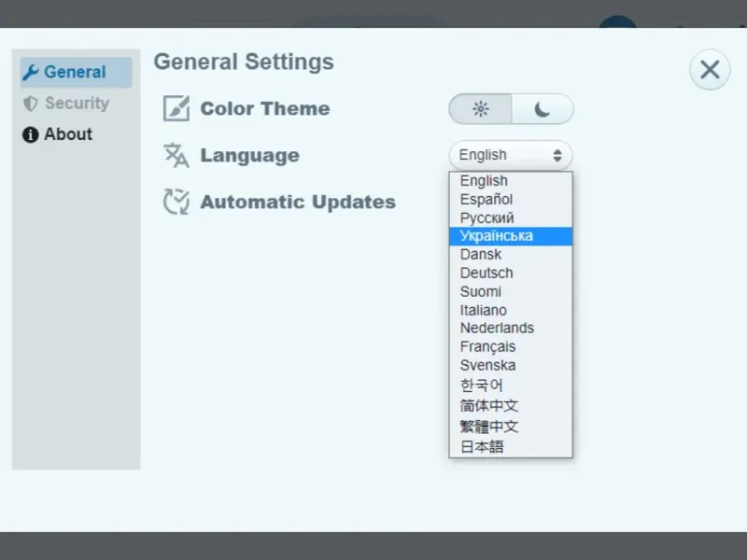Click the Automatic Updates refresh icon
Viewport: 747px width, 560px height.
coord(176,202)
